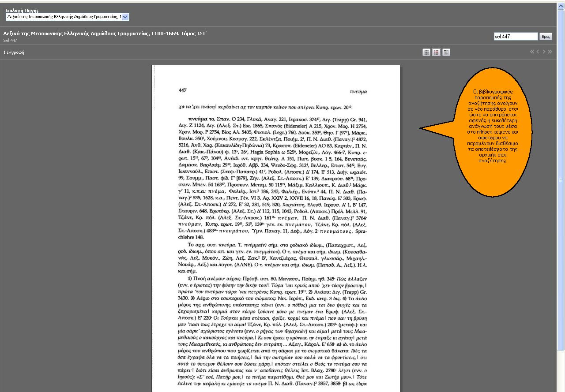Select the red-dotted grid view icon

[x=436, y=52]
